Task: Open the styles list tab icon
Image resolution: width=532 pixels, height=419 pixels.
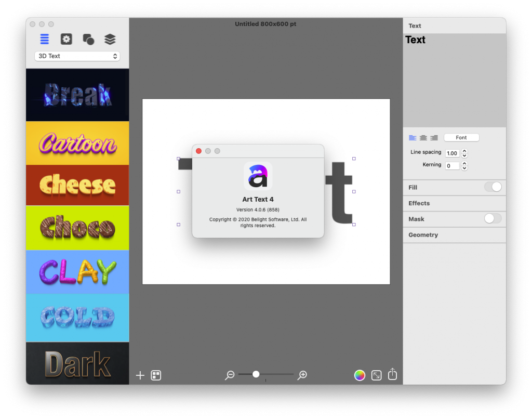Action: click(45, 39)
